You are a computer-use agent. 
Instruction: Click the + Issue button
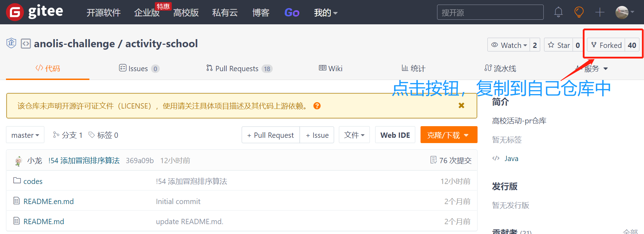(x=317, y=135)
